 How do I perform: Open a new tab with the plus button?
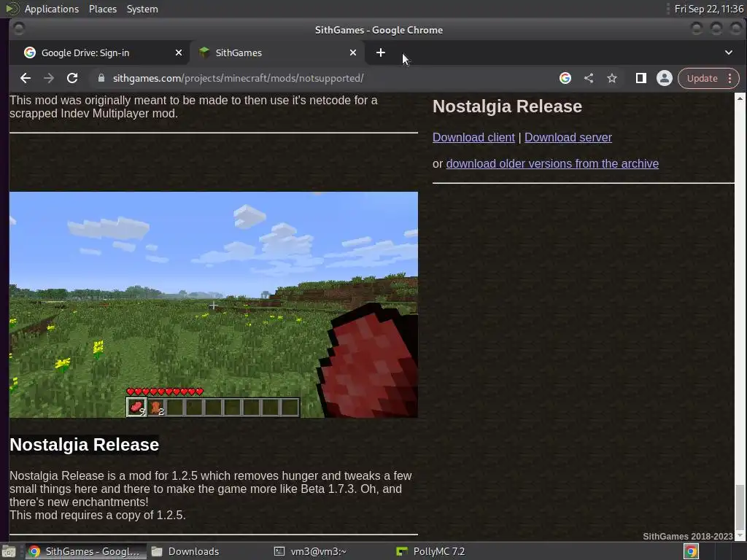pyautogui.click(x=380, y=52)
